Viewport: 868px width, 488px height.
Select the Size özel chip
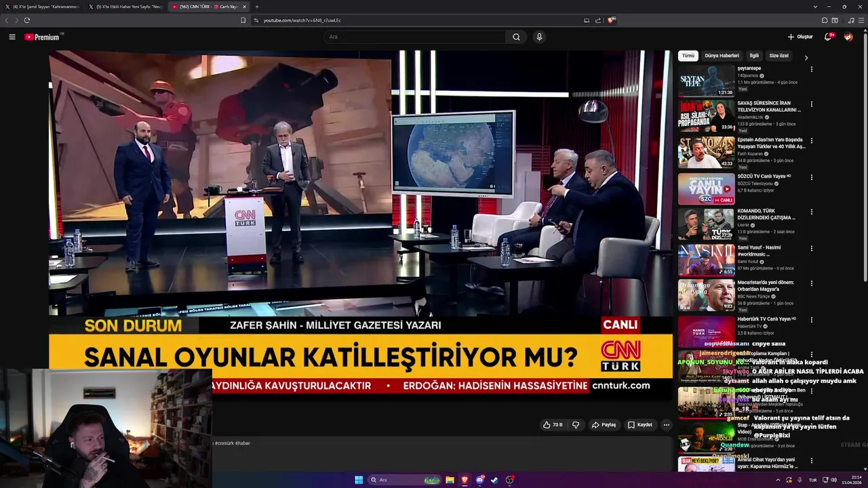point(779,56)
